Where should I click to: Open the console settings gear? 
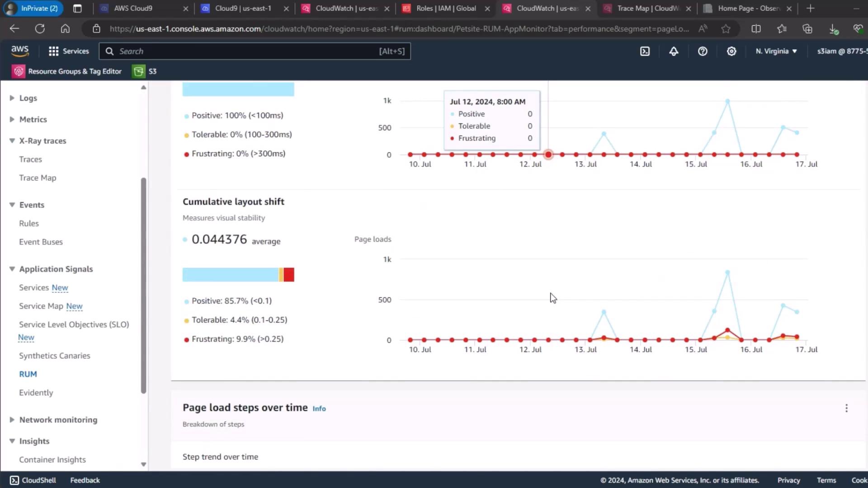click(x=731, y=51)
